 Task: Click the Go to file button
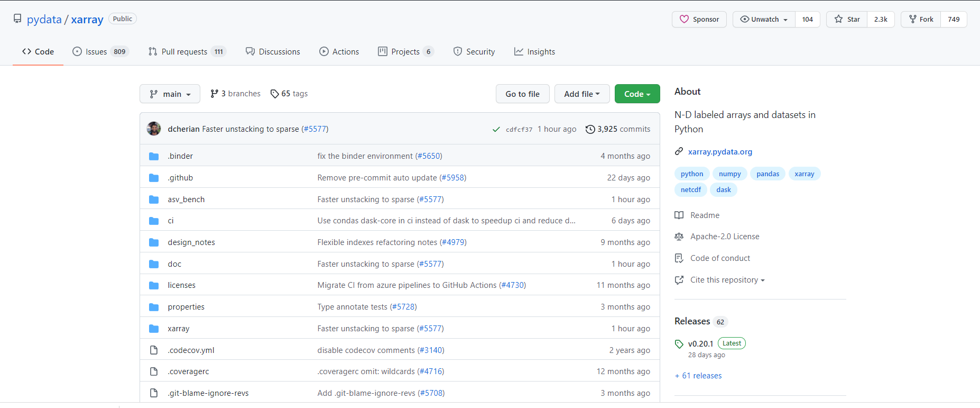(522, 94)
